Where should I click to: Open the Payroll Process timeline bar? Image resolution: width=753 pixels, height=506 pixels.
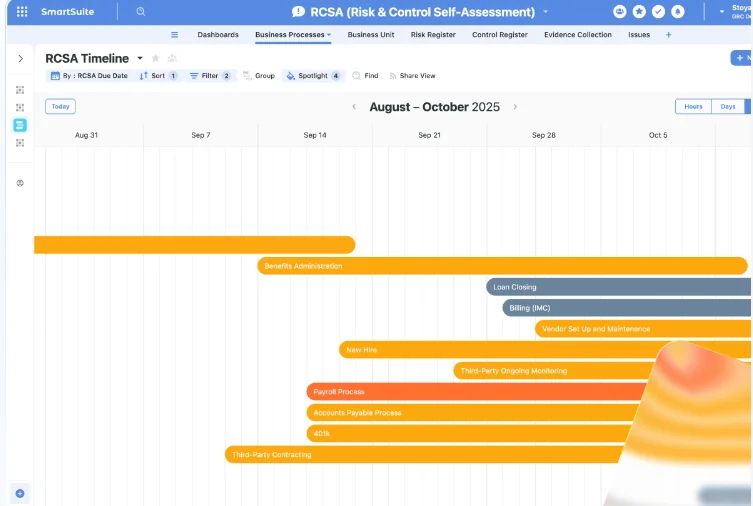pos(477,392)
